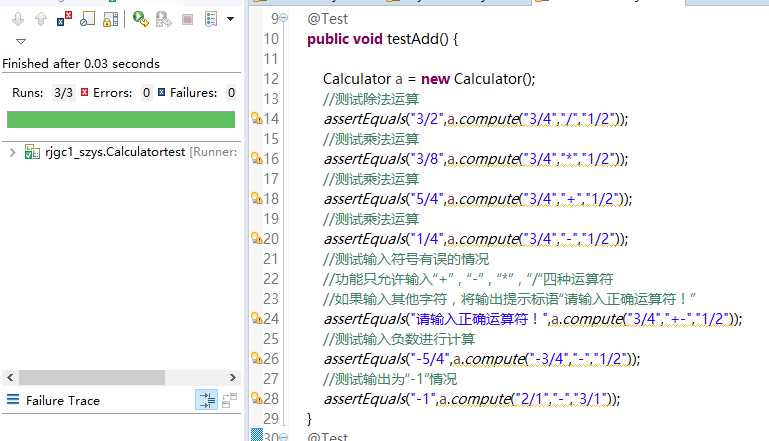Screen dimensions: 769x441
Task: Select rjgc1_szys.Calculatortest in the test tree
Action: 115,152
